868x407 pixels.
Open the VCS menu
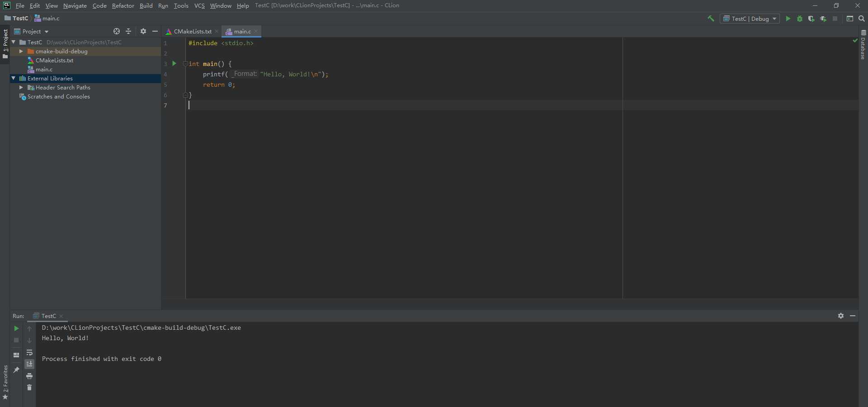pos(199,5)
